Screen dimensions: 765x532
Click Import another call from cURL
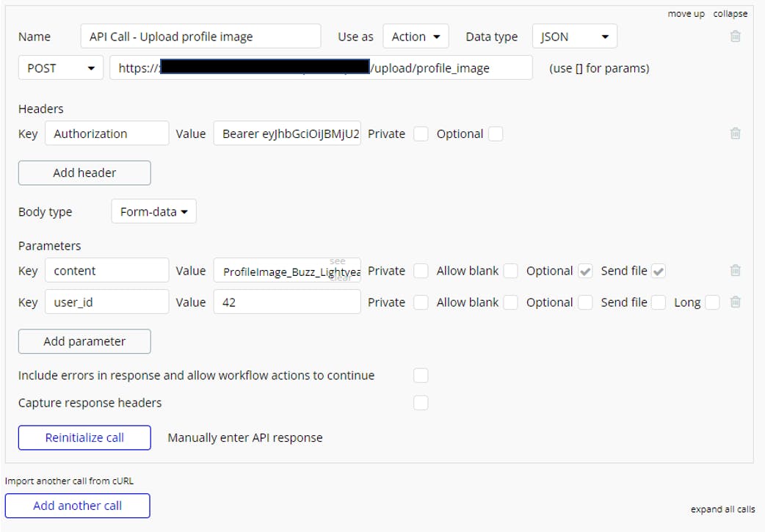click(70, 481)
